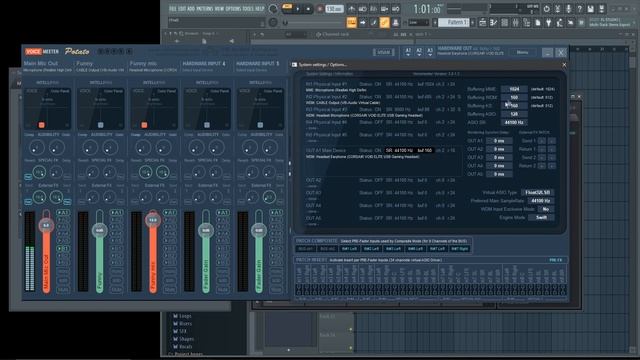Open the Playlist view icon in FL Studio
This screenshot has width=640, height=360.
click(482, 23)
